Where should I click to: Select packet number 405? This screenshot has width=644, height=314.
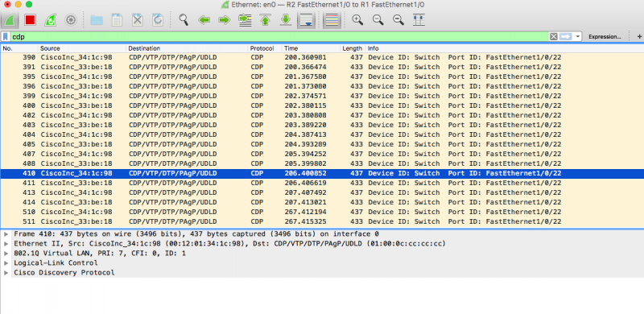coord(322,144)
